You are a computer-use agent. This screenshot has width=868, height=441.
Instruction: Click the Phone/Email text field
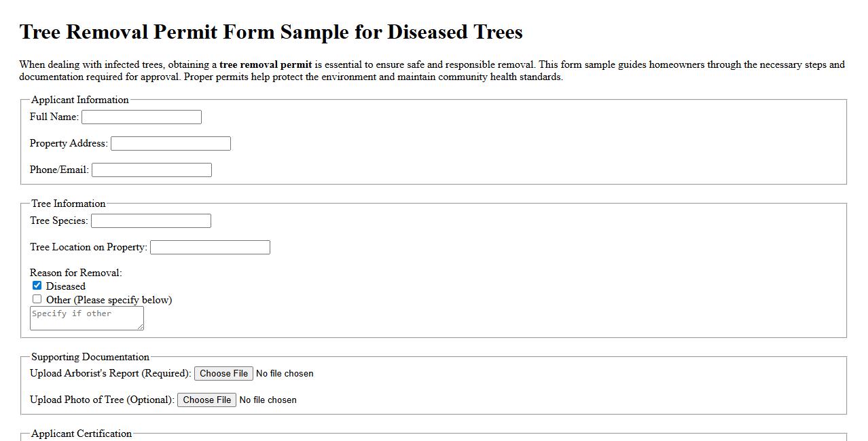coord(151,169)
